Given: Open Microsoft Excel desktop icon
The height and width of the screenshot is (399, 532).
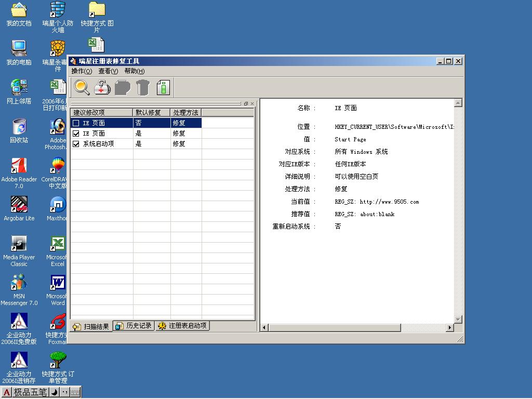Looking at the screenshot, I should (57, 251).
